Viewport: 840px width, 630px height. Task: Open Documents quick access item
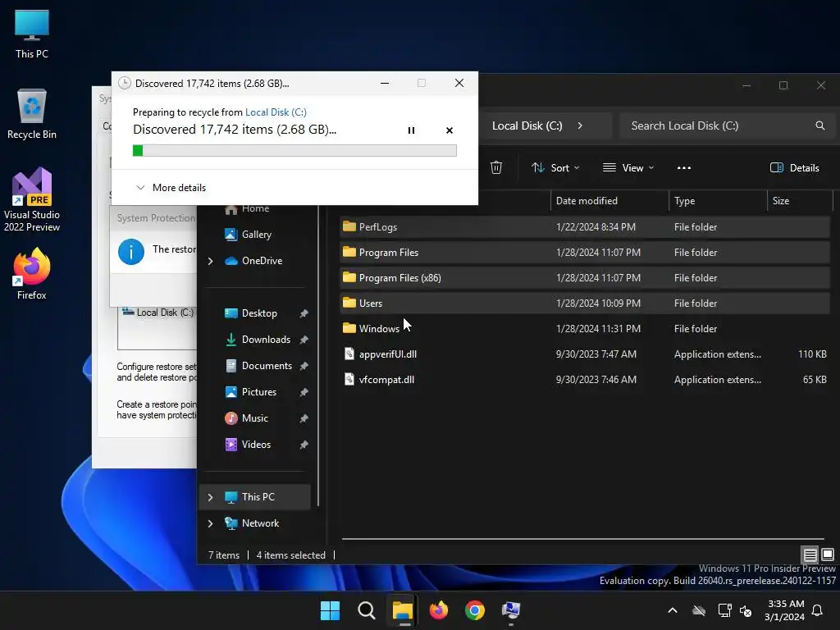click(258, 365)
